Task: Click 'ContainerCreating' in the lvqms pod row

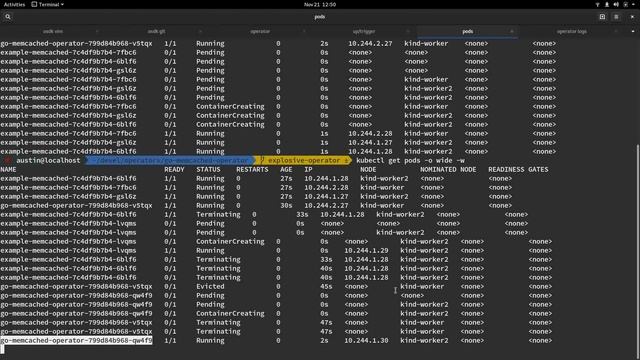Action: [x=230, y=242]
